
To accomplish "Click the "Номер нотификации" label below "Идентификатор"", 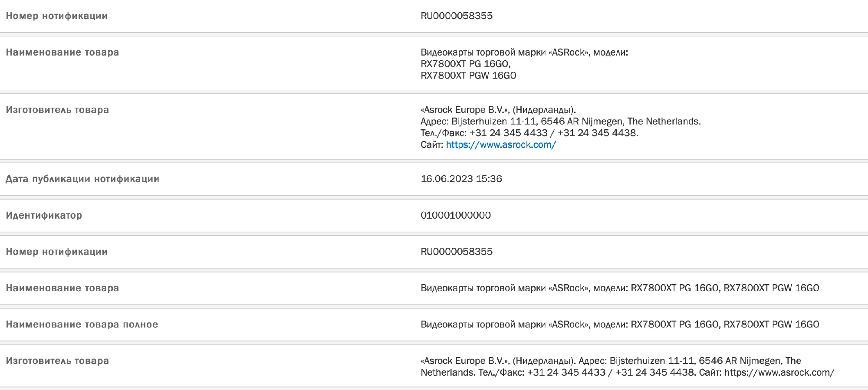I will (56, 252).
